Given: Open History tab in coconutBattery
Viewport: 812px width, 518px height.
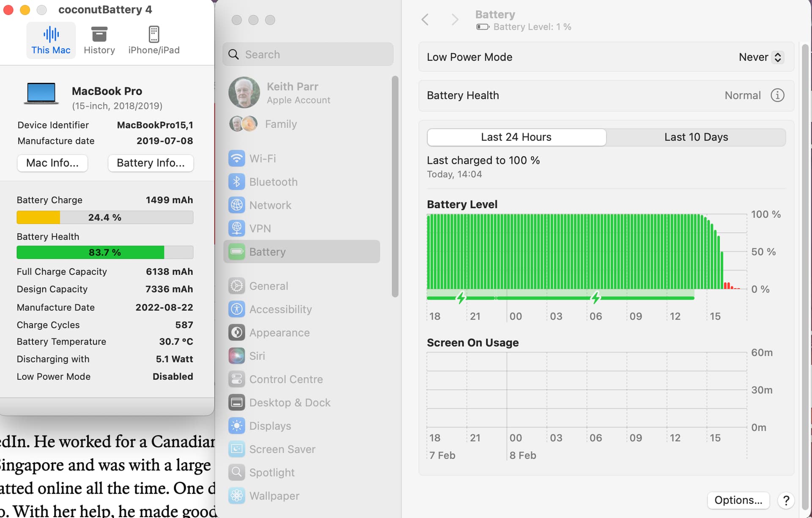Looking at the screenshot, I should coord(99,41).
